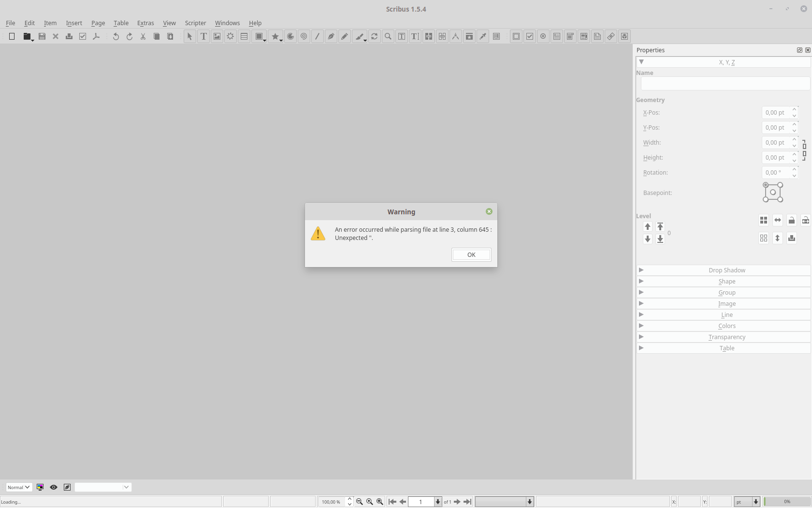The width and height of the screenshot is (812, 508).
Task: Toggle the preview mode eye icon
Action: (54, 487)
